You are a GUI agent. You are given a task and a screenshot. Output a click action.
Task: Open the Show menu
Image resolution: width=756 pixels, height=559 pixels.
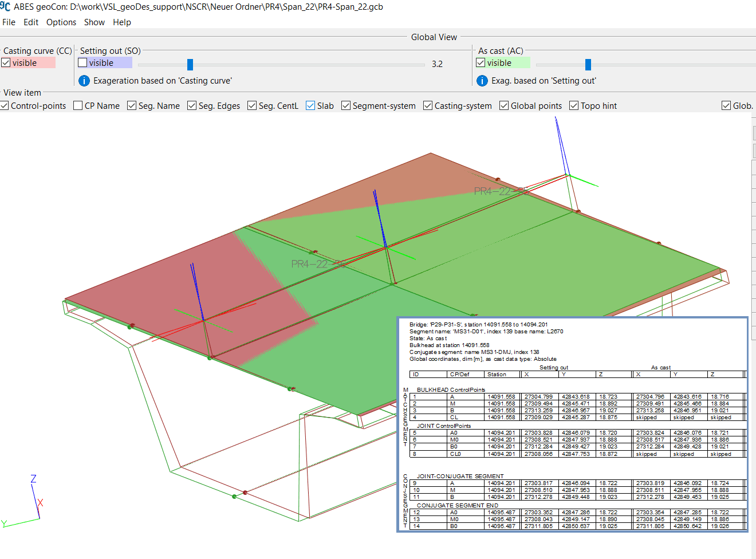pyautogui.click(x=94, y=22)
